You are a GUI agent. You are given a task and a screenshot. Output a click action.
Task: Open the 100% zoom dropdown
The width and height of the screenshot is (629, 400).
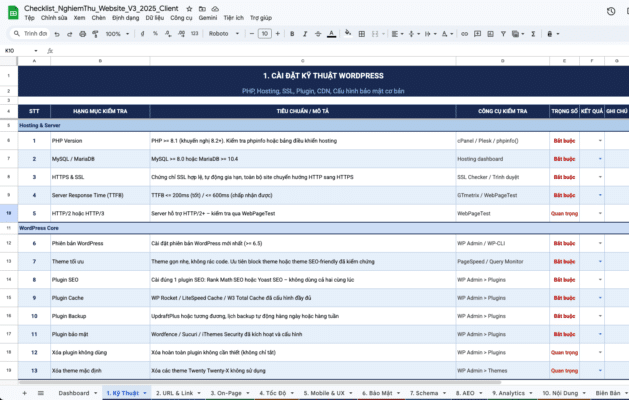pyautogui.click(x=117, y=34)
